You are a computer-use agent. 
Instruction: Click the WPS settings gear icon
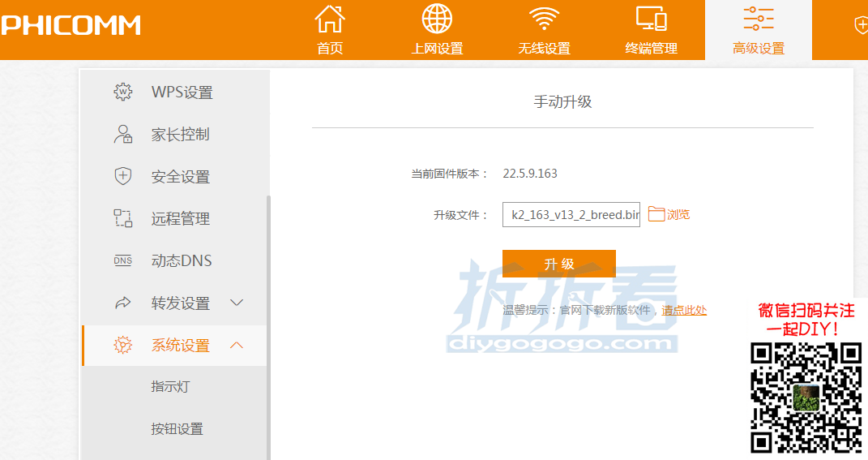pyautogui.click(x=122, y=92)
